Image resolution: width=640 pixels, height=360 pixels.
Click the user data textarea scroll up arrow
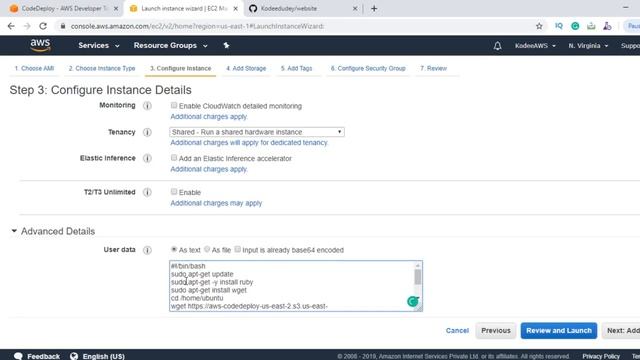pos(418,265)
